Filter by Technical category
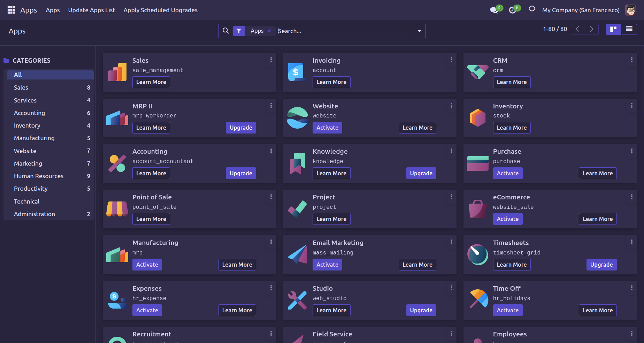 pyautogui.click(x=50, y=201)
